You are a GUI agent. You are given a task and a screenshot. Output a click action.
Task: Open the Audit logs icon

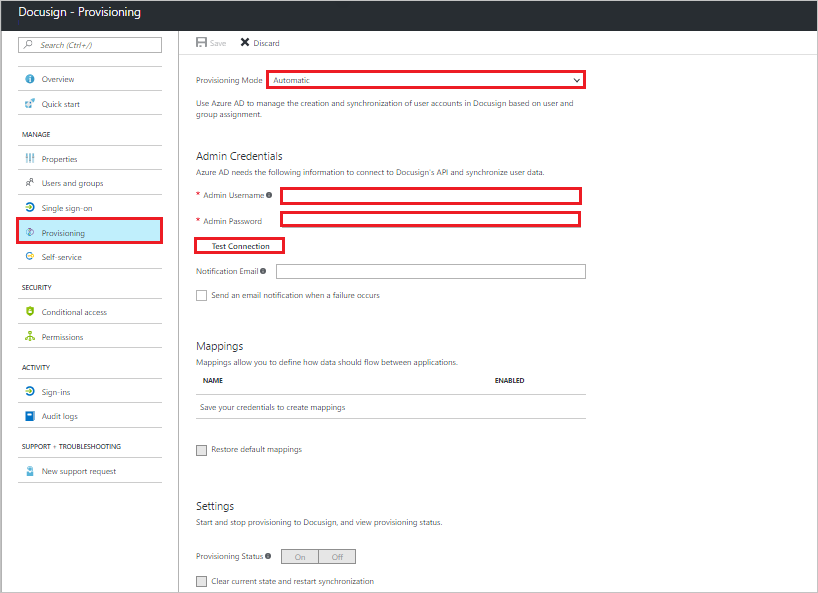click(32, 416)
